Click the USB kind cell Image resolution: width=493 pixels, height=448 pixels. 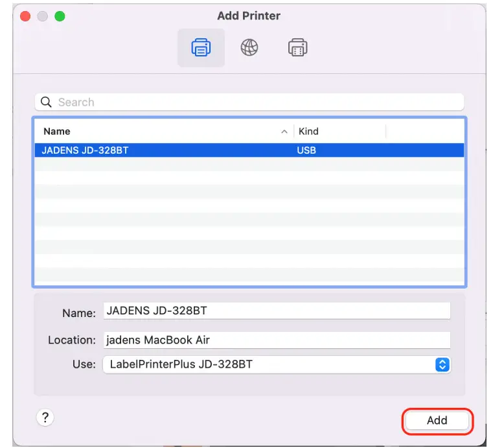tap(306, 150)
